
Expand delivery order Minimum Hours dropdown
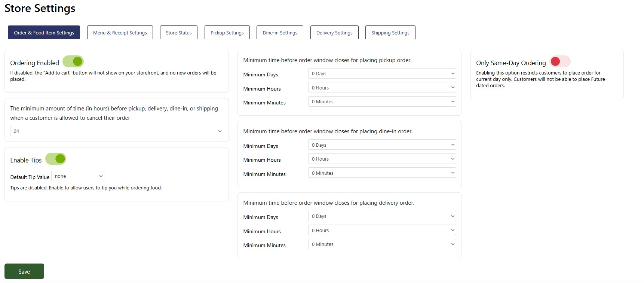point(382,231)
